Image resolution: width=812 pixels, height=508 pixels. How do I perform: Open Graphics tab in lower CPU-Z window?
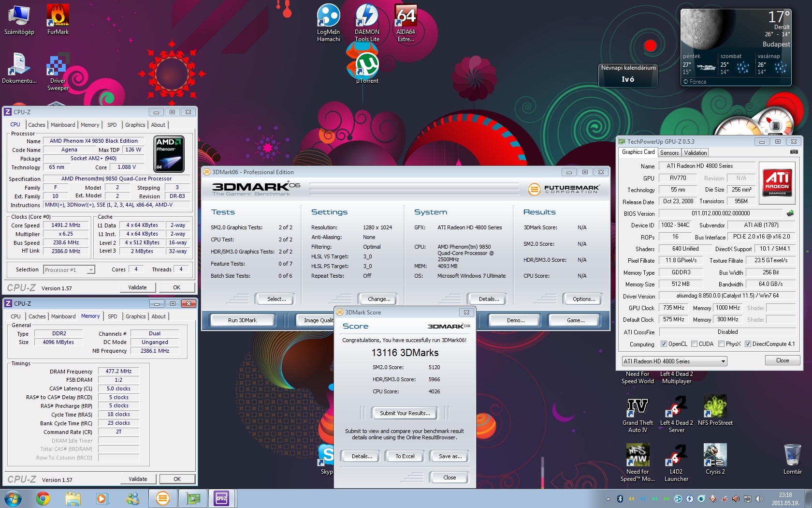135,316
